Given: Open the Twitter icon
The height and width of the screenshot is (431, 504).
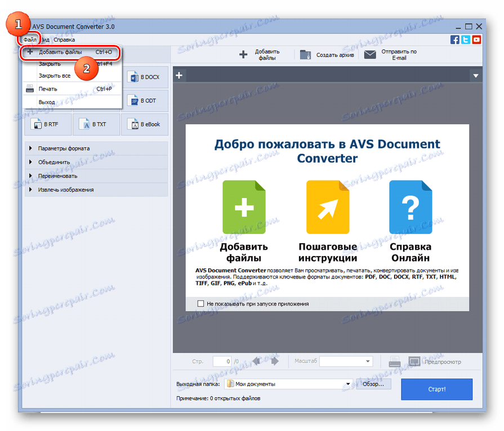Looking at the screenshot, I should point(466,40).
